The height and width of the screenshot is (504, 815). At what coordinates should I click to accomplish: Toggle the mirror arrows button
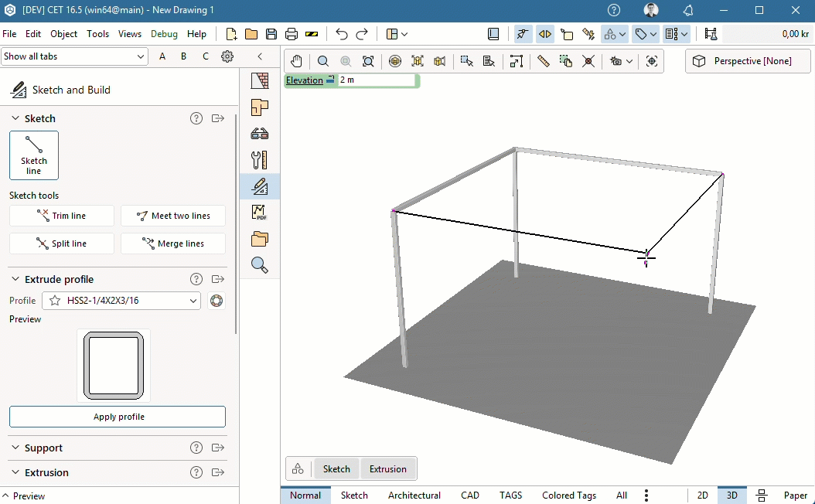coord(544,34)
